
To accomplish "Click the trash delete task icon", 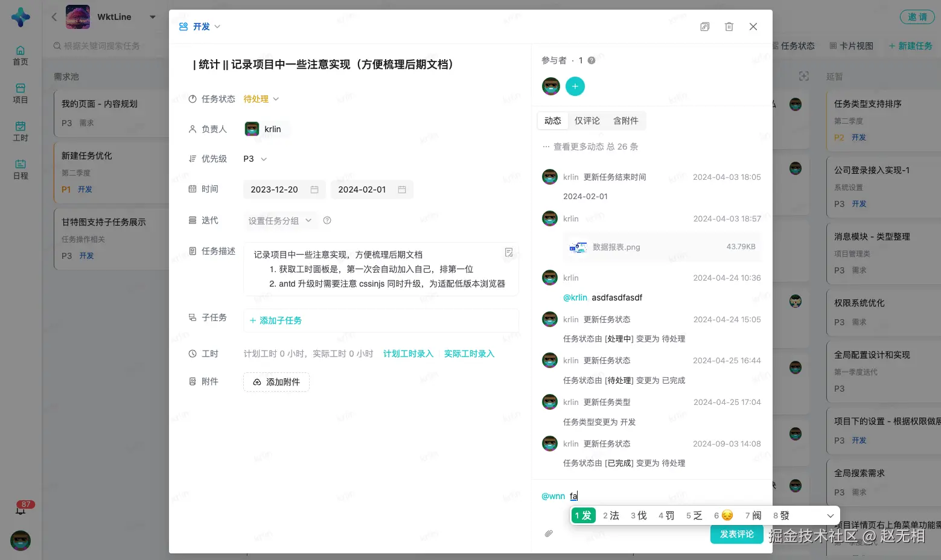I will coord(729,27).
